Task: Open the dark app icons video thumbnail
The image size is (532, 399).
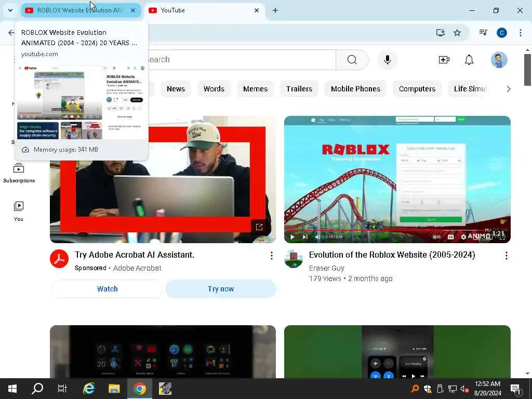Action: coord(163,352)
